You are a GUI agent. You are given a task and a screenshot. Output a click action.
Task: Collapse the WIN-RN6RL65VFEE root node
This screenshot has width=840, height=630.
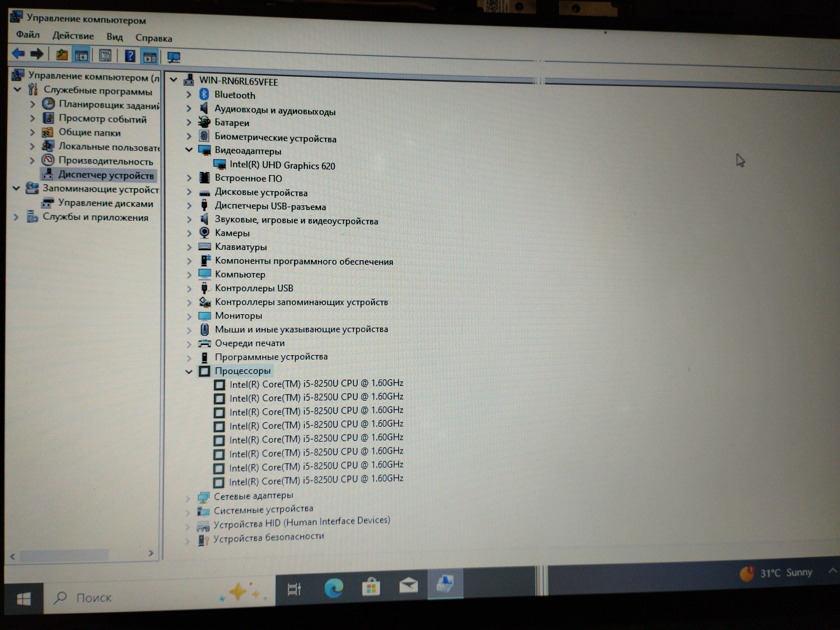[173, 79]
